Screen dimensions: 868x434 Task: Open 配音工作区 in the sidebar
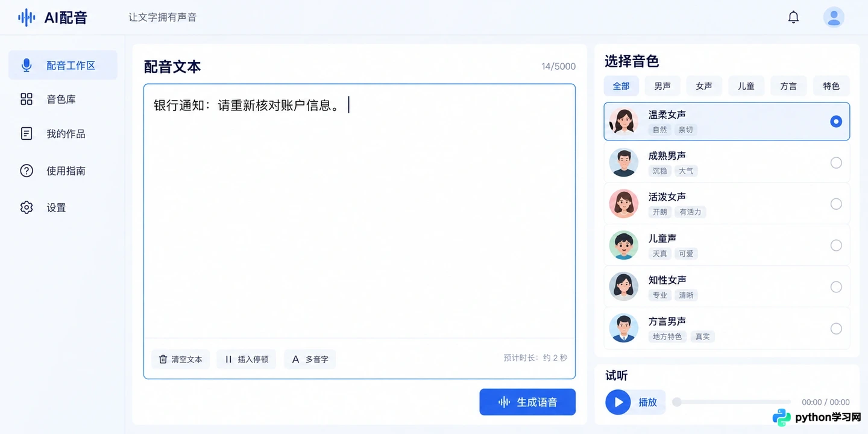[x=63, y=65]
